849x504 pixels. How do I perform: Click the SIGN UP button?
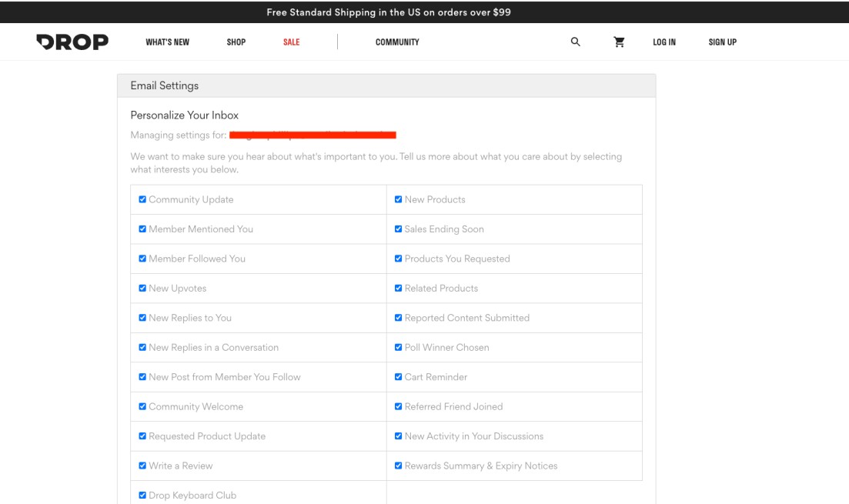[x=722, y=42]
